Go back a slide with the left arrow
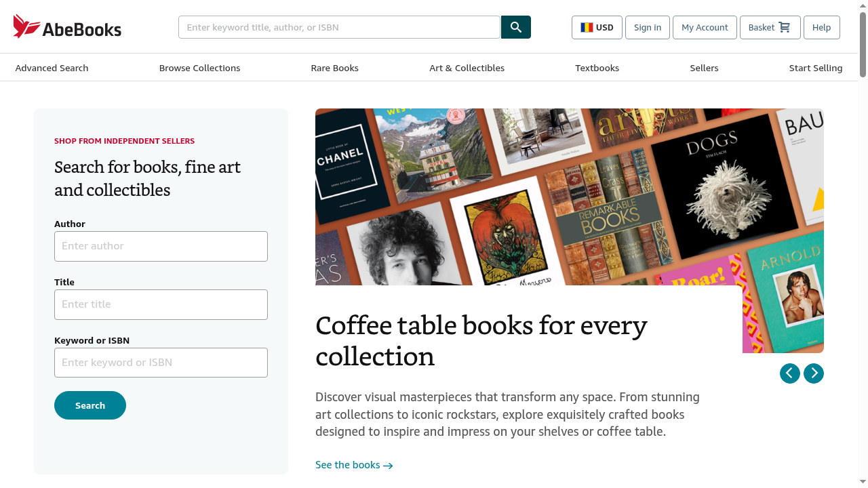This screenshot has height=488, width=868. click(789, 373)
